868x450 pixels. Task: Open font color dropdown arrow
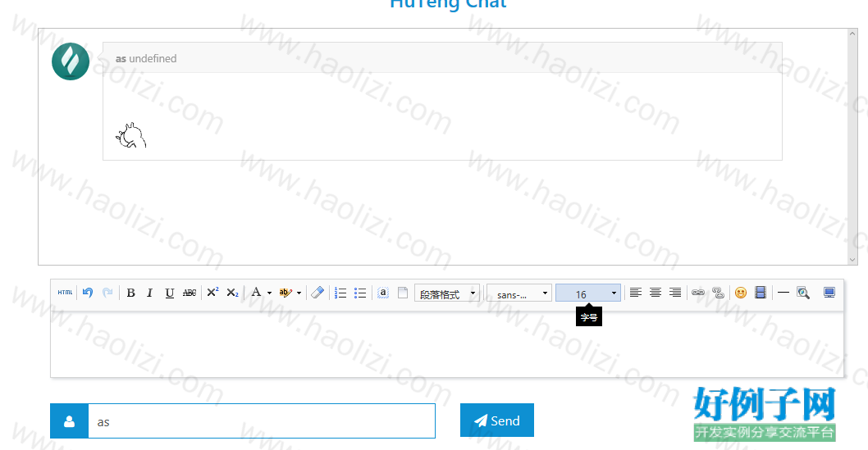pyautogui.click(x=269, y=293)
